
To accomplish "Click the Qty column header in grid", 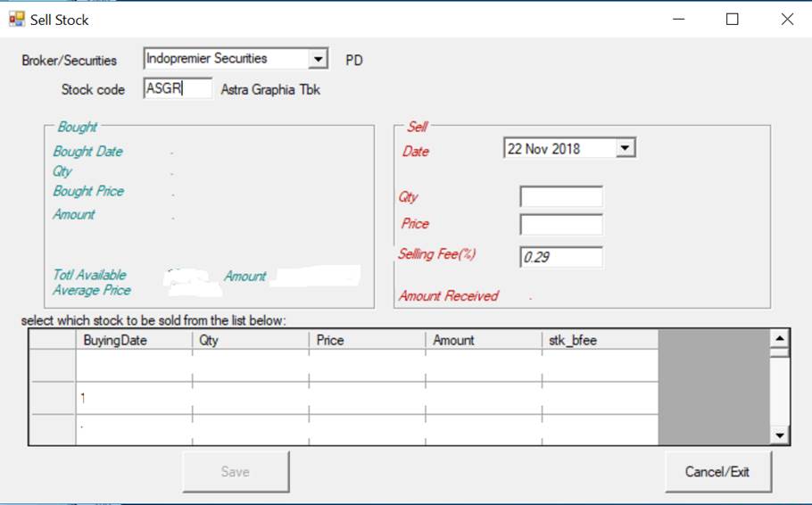I will tap(250, 340).
